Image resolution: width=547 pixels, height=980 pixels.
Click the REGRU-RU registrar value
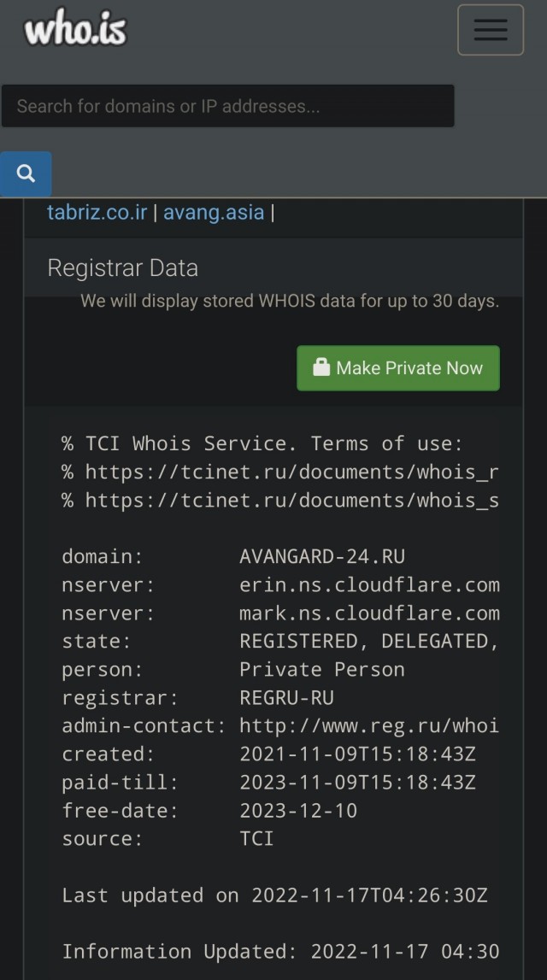pyautogui.click(x=287, y=697)
